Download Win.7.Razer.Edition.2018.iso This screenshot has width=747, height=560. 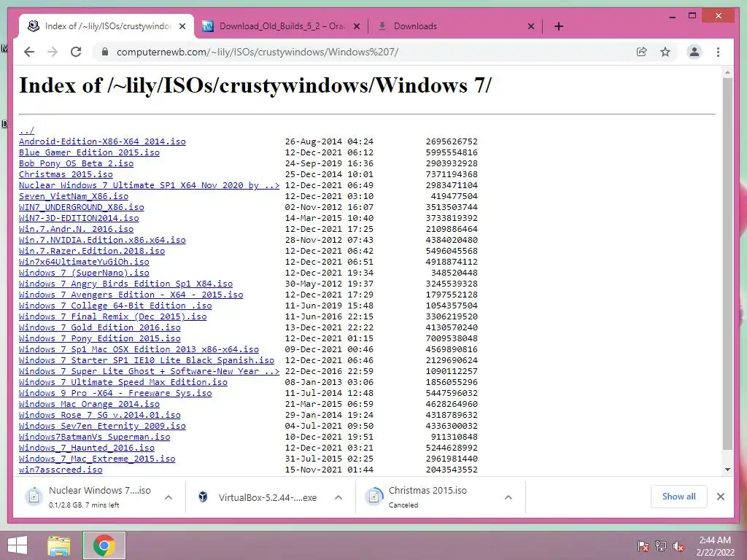92,251
